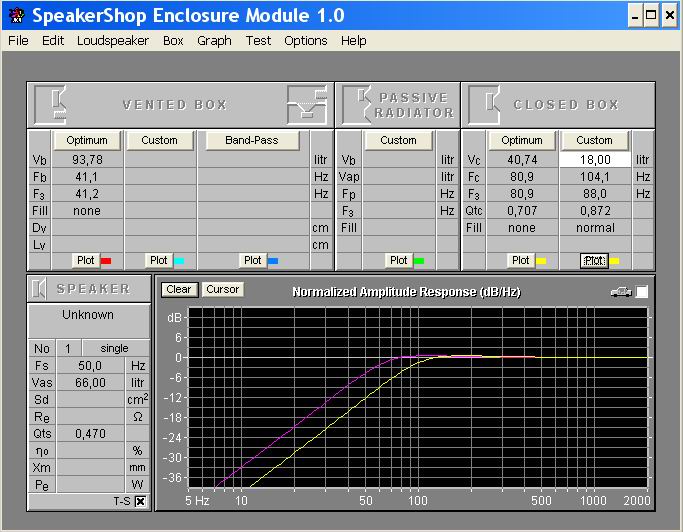683x532 pixels.
Task: Click the driver count field showing 1
Action: 68,349
